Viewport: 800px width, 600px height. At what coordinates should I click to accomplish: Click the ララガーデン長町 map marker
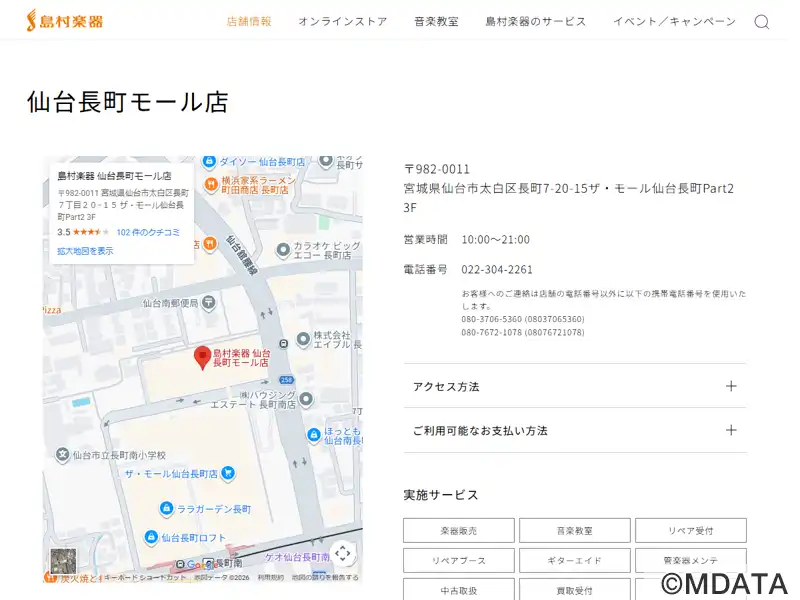click(165, 509)
